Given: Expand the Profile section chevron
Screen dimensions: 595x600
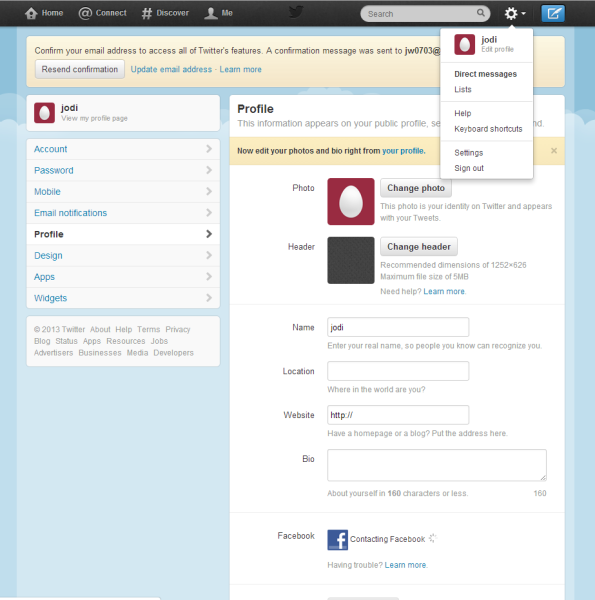Looking at the screenshot, I should pos(209,234).
